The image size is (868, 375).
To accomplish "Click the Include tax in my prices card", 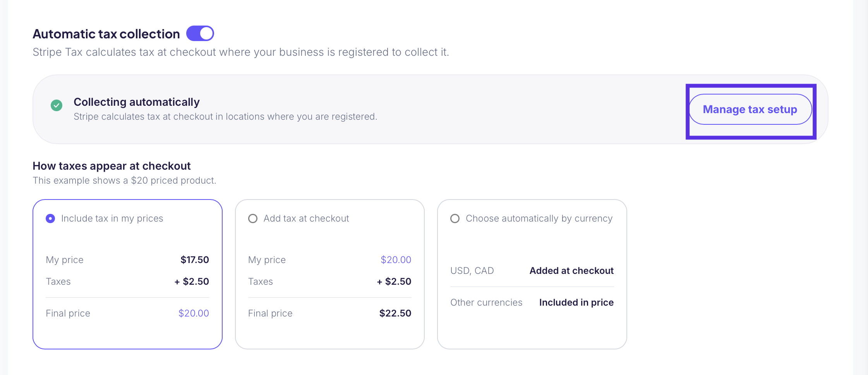I will tap(127, 274).
